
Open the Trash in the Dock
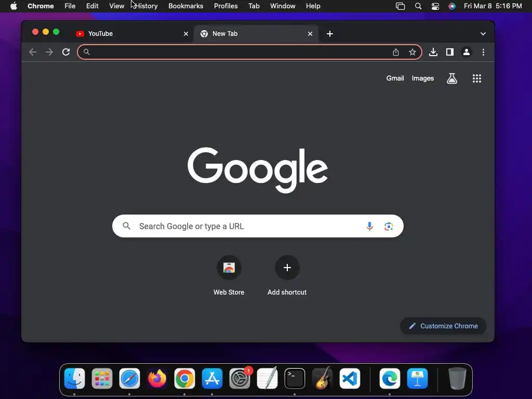tap(457, 378)
